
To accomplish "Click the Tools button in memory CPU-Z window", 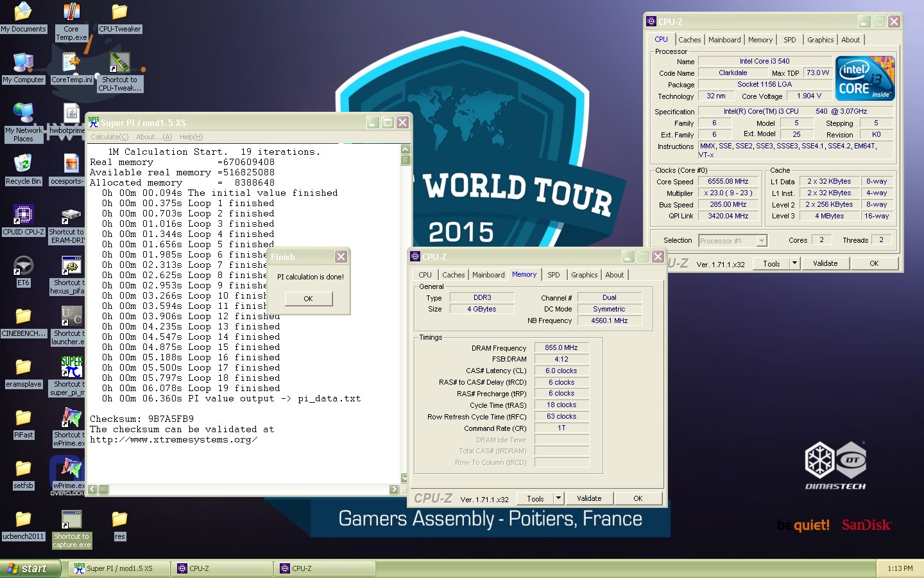I will [x=535, y=498].
